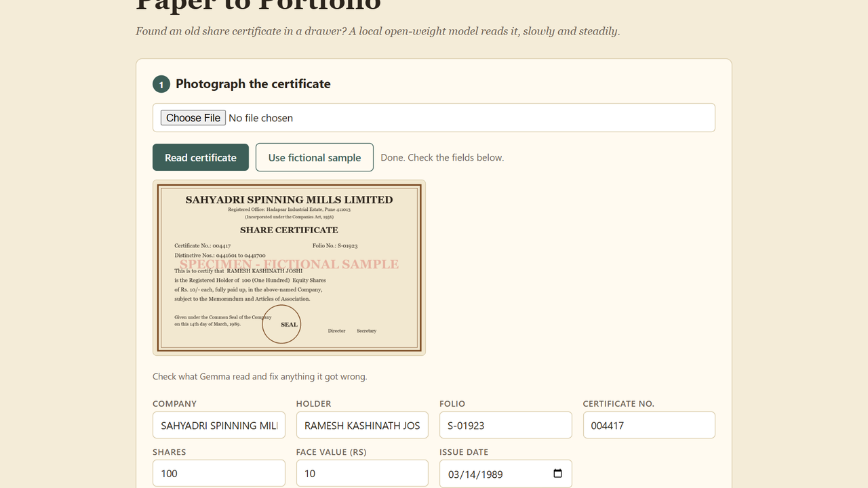
Task: Open the issue date calendar picker icon
Action: tap(557, 474)
